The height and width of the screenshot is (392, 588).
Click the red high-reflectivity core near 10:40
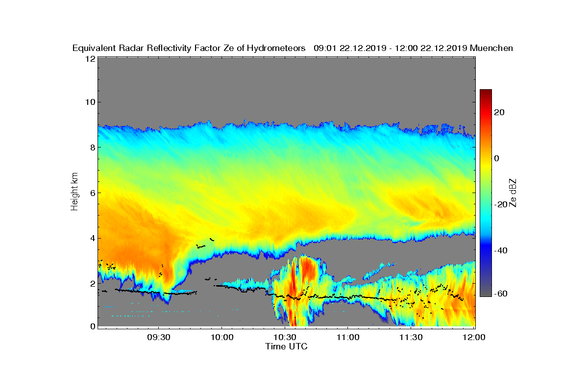point(308,269)
